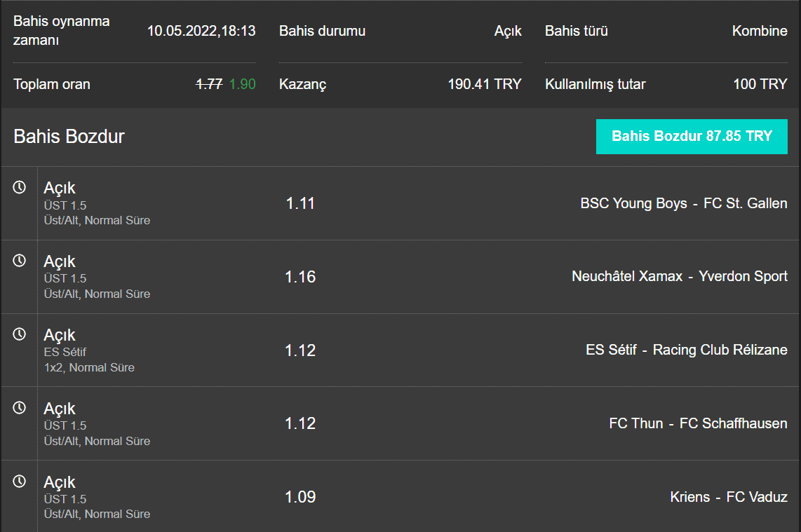Click clock icon beside FC Thun bet
Screen dimensions: 801x532
(20, 408)
